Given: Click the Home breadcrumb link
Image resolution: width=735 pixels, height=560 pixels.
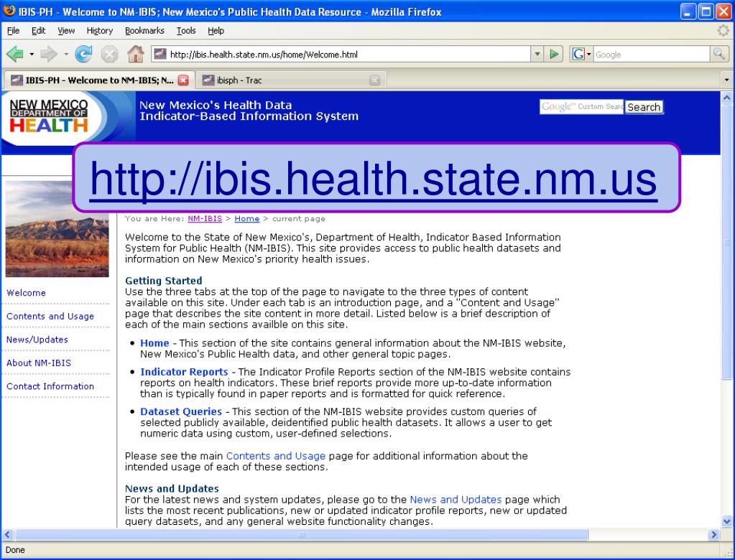Looking at the screenshot, I should [x=247, y=219].
